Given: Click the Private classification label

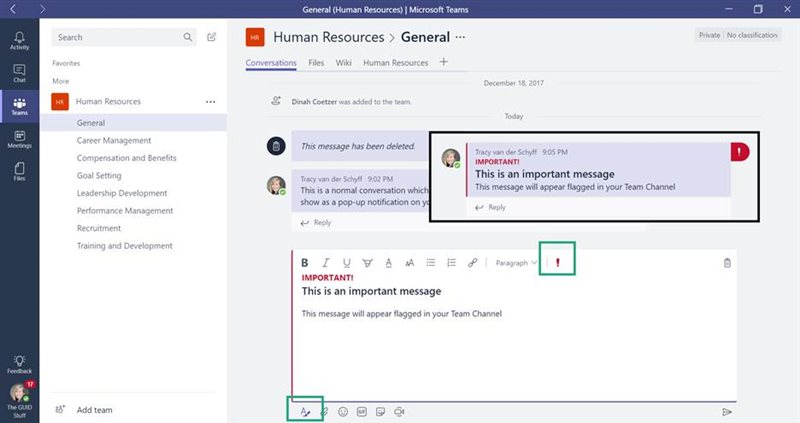Looking at the screenshot, I should coord(709,35).
